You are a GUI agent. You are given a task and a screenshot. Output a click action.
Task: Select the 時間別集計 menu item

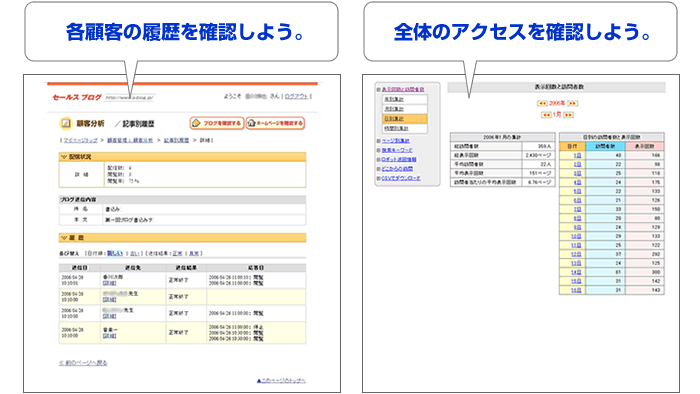[404, 129]
